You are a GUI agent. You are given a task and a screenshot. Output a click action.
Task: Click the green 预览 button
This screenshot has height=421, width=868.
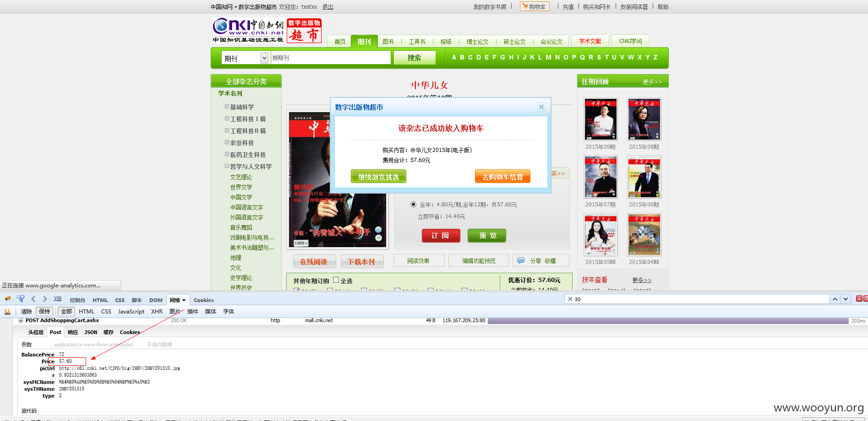[487, 235]
